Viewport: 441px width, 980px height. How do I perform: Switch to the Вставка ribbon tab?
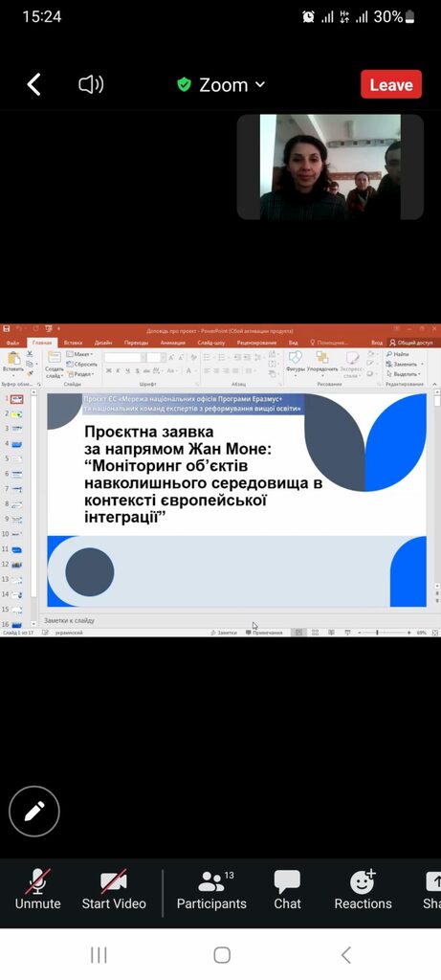[73, 343]
